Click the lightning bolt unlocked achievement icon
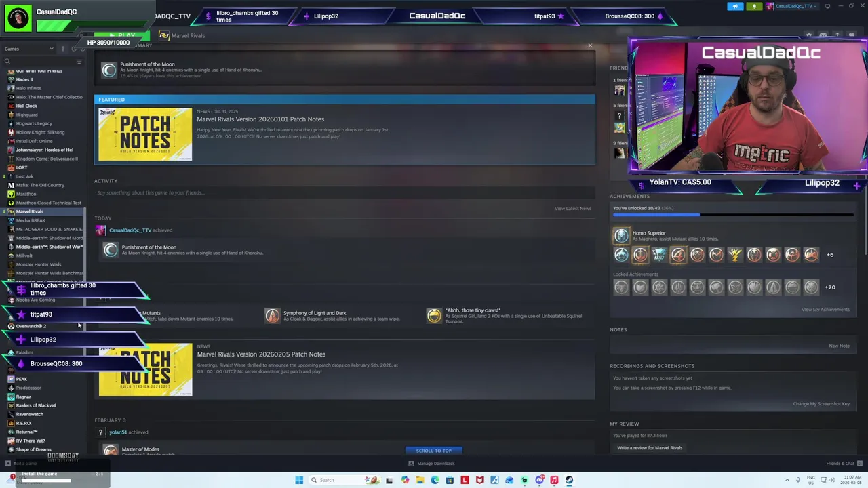The width and height of the screenshot is (868, 488). [735, 255]
